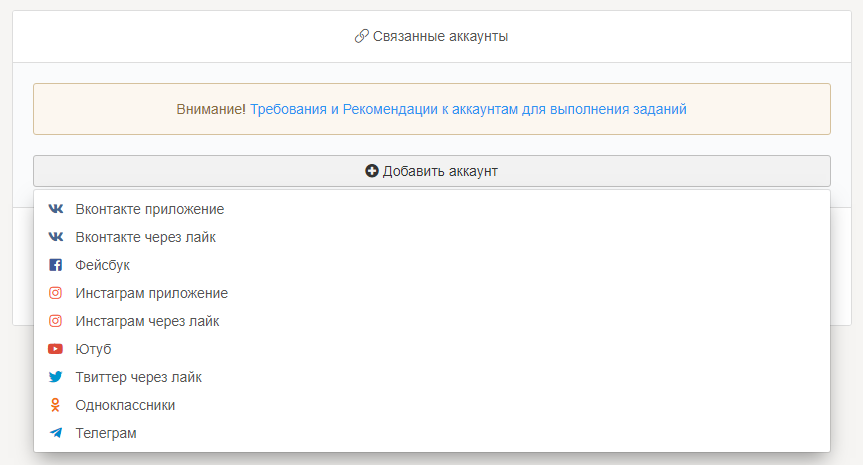The width and height of the screenshot is (863, 465).
Task: Select the Фейсбук text entry
Action: (x=102, y=266)
